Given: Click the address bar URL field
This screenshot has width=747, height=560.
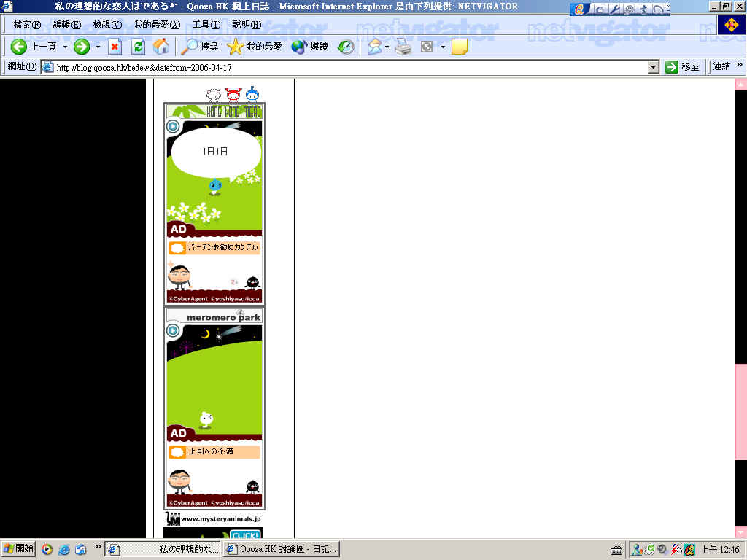Looking at the screenshot, I should tap(344, 67).
